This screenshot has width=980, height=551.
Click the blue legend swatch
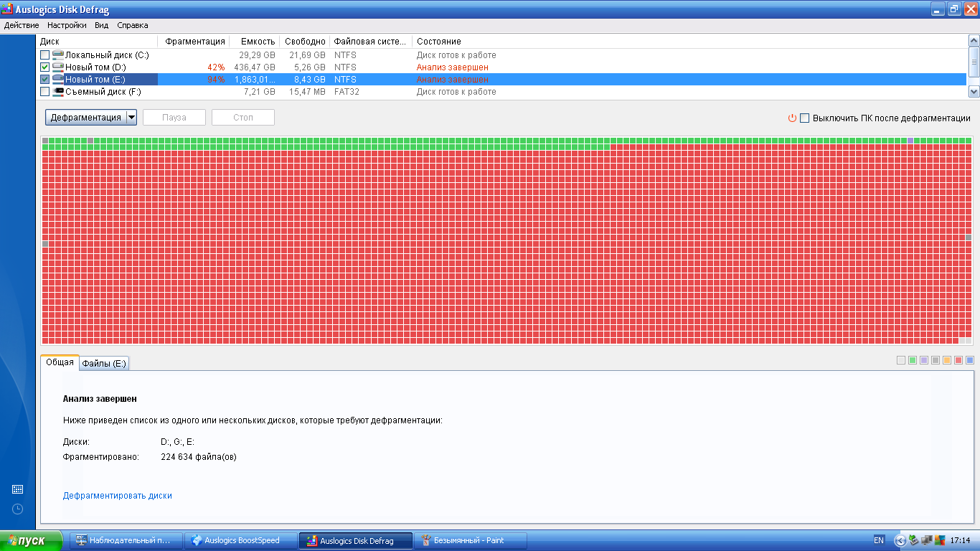pos(970,360)
